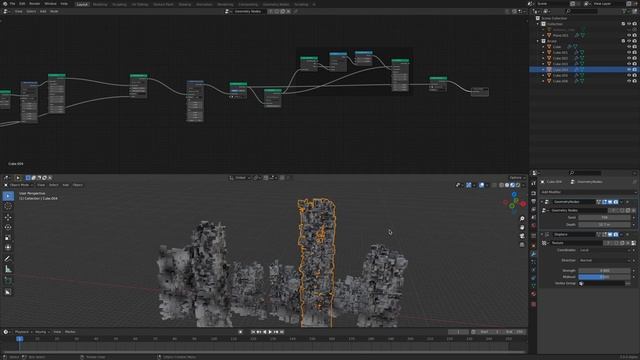The height and width of the screenshot is (360, 640).
Task: Select the Move tool in the viewport toolbar
Action: point(8,217)
